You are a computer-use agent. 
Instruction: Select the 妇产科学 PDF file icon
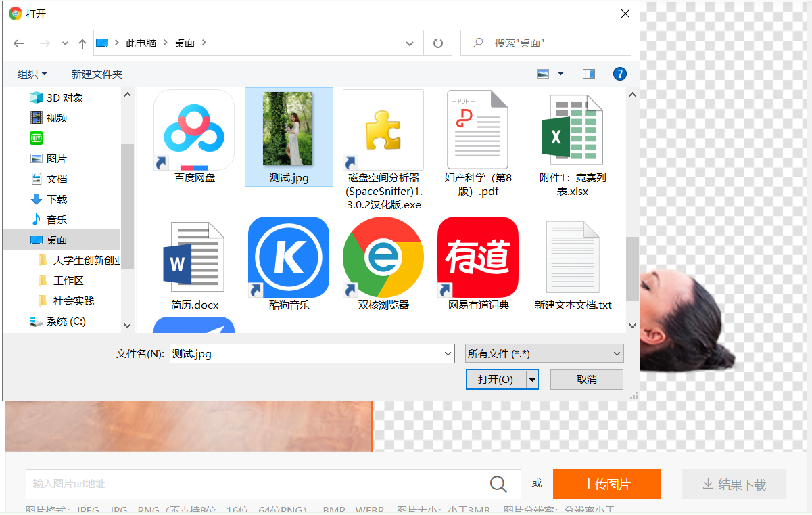tap(477, 130)
